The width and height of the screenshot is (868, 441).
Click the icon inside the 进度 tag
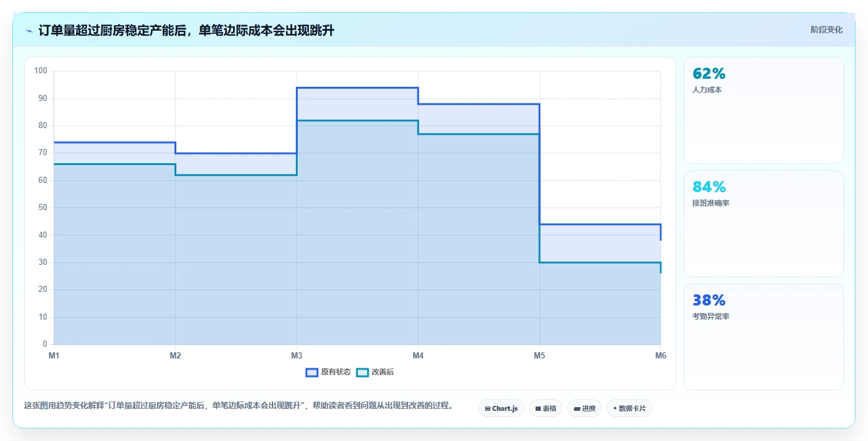coord(577,409)
